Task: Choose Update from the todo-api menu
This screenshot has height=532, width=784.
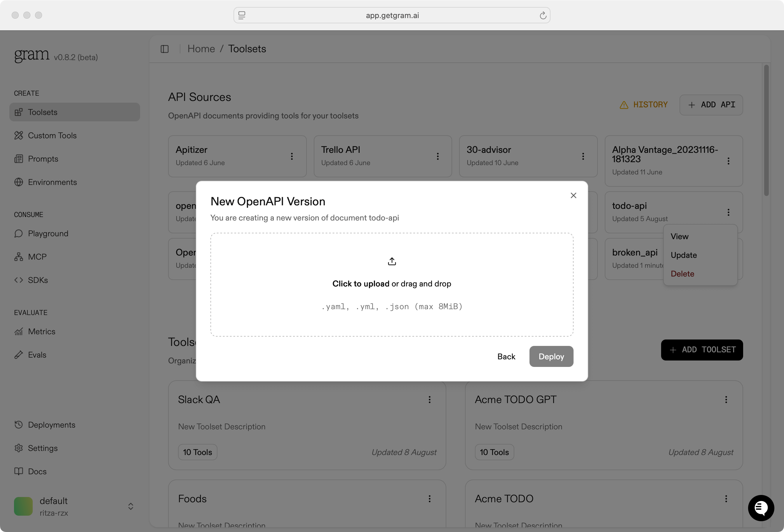Action: click(x=684, y=255)
